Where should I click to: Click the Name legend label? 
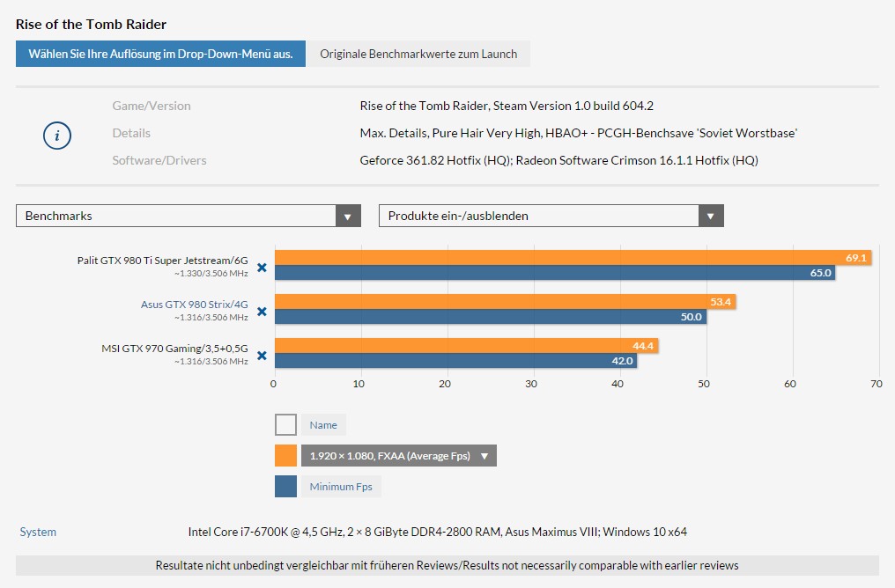(323, 425)
